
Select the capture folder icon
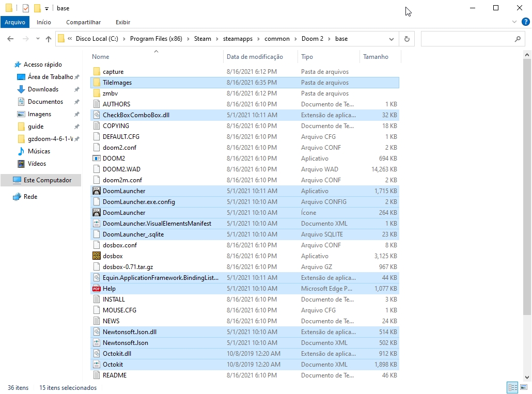97,72
